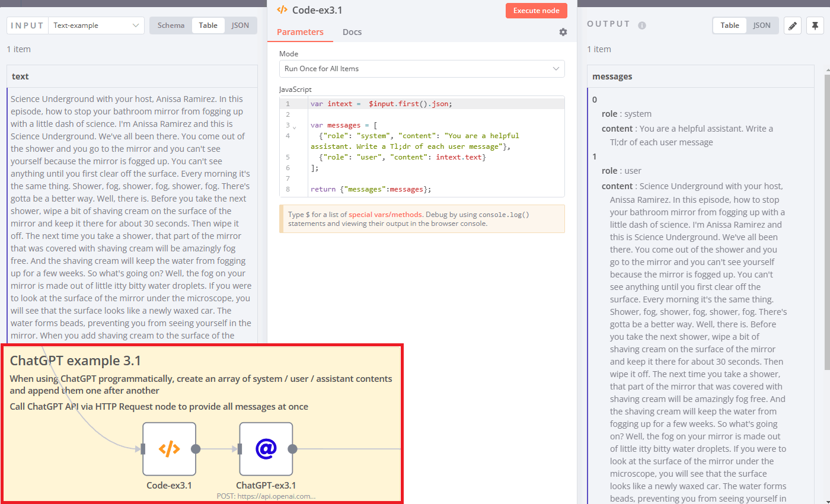Switch the input panel to JSON view
830x504 pixels.
point(240,25)
